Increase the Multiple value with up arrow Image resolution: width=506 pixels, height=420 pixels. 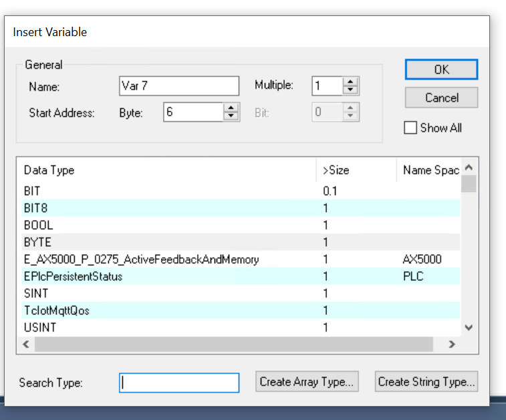click(350, 81)
